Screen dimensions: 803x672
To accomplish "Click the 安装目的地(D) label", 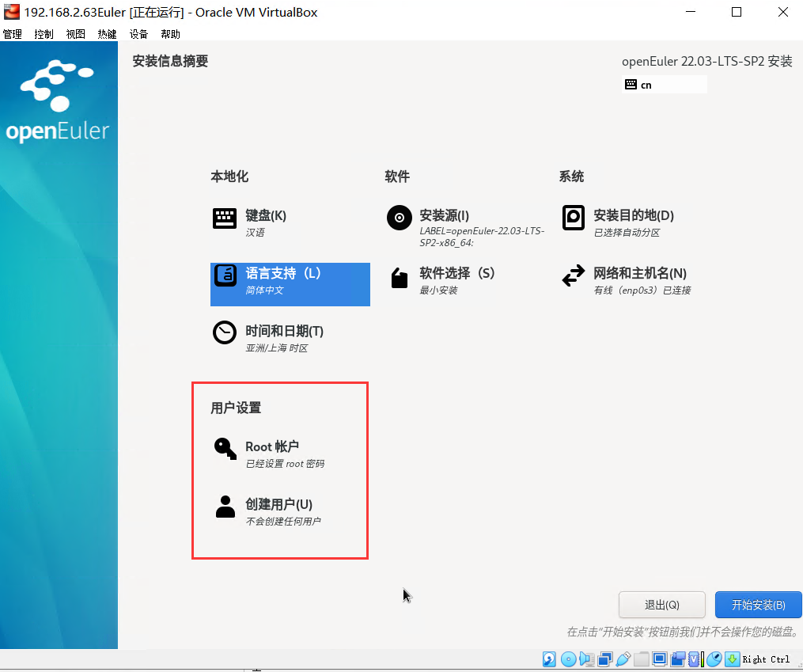I will click(634, 215).
